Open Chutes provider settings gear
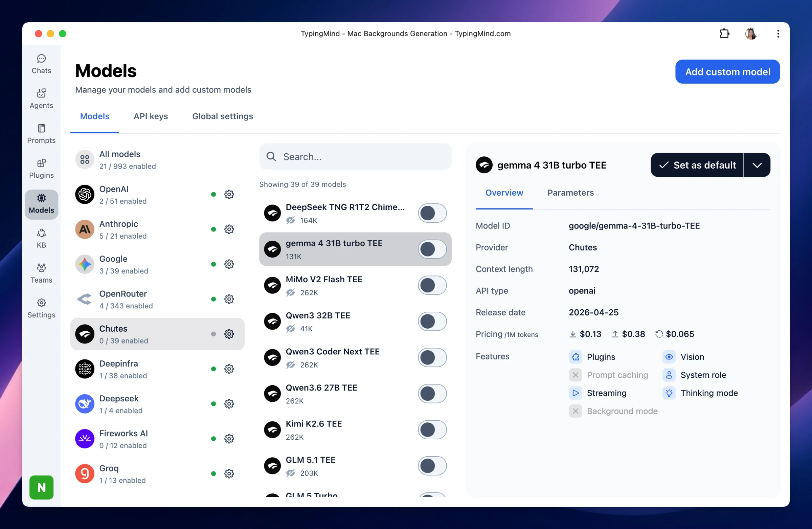 (x=229, y=334)
